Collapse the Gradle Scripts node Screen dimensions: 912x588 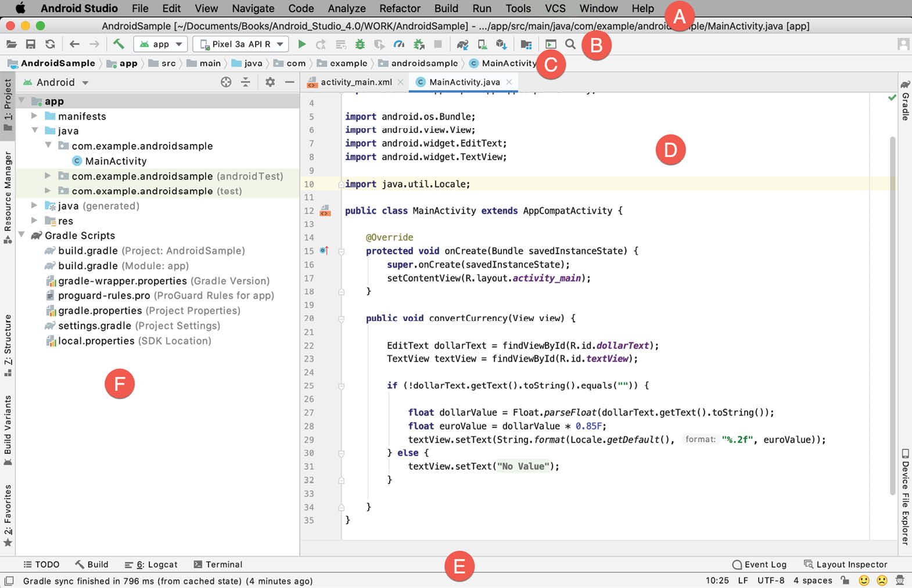tap(21, 235)
